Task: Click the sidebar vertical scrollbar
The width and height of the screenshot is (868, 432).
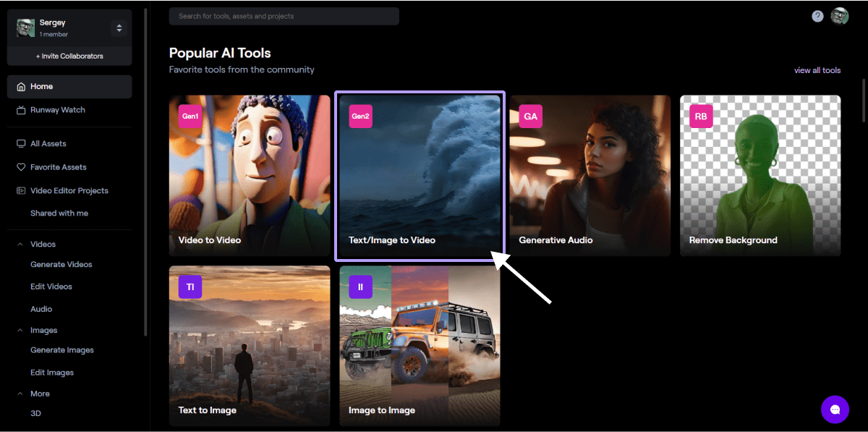Action: 145,172
